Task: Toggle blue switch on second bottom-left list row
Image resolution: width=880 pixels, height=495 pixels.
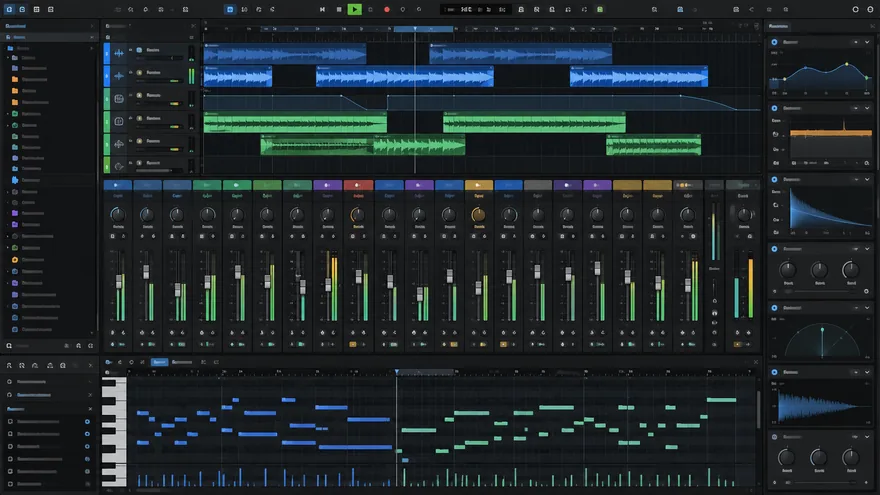Action: coord(87,434)
